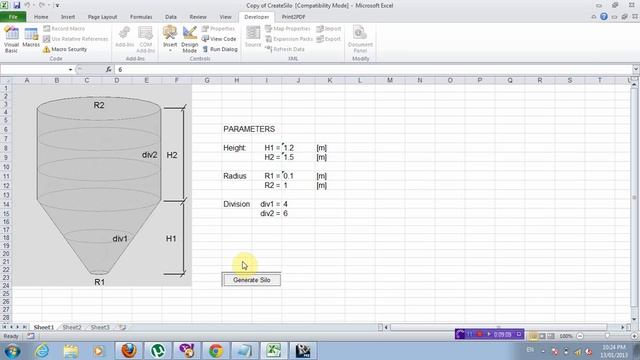Select cell with R1 value 0.1
The width and height of the screenshot is (640, 360).
(298, 176)
